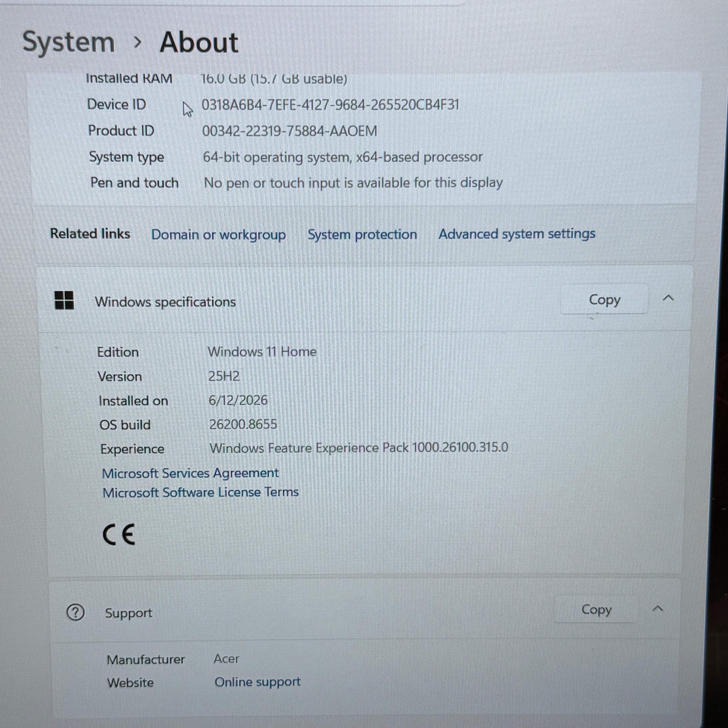The height and width of the screenshot is (728, 728).
Task: Click the Manufacturer label
Action: click(146, 659)
